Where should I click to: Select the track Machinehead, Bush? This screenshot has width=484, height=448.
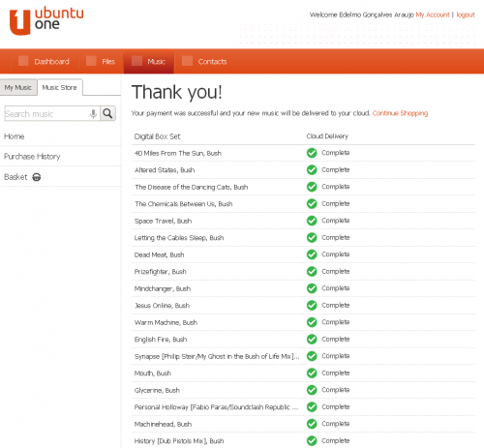pyautogui.click(x=163, y=424)
